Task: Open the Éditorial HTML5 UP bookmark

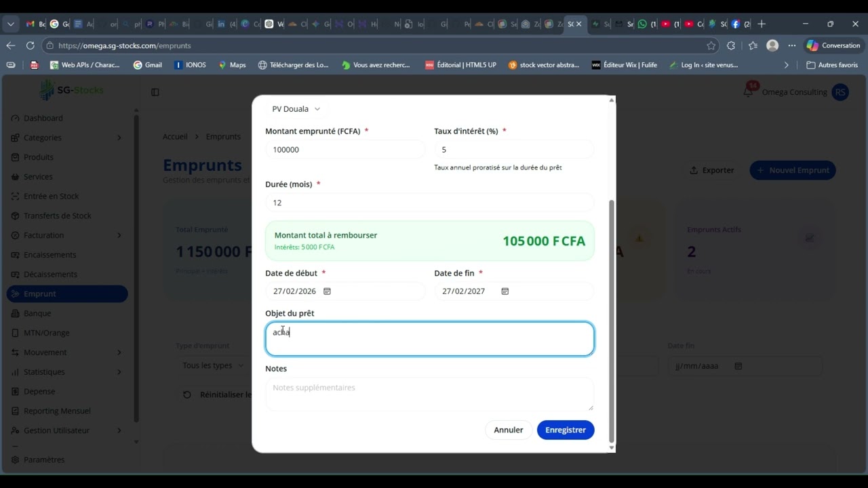Action: (460, 65)
